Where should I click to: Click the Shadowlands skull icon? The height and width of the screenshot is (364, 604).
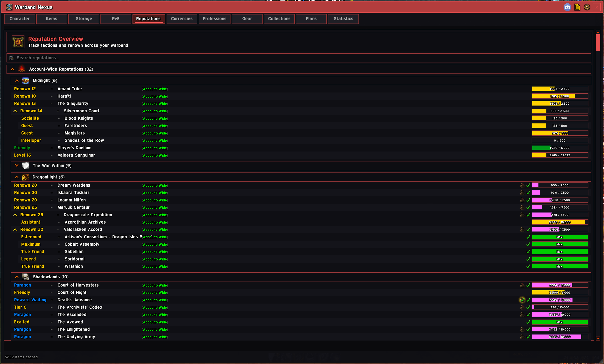(26, 277)
